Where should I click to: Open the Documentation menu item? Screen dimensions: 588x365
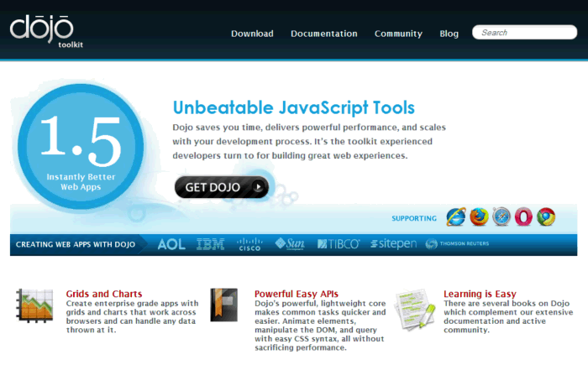coord(324,34)
